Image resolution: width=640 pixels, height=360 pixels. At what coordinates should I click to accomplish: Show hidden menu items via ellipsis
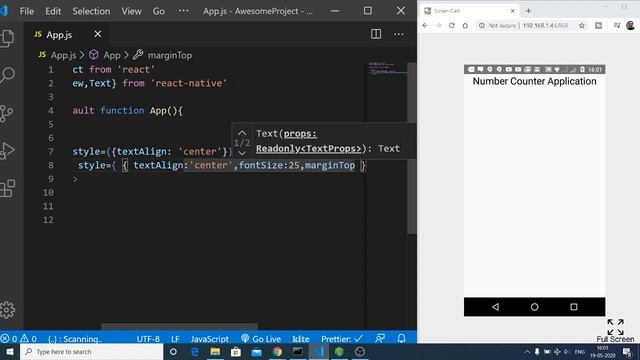184,11
